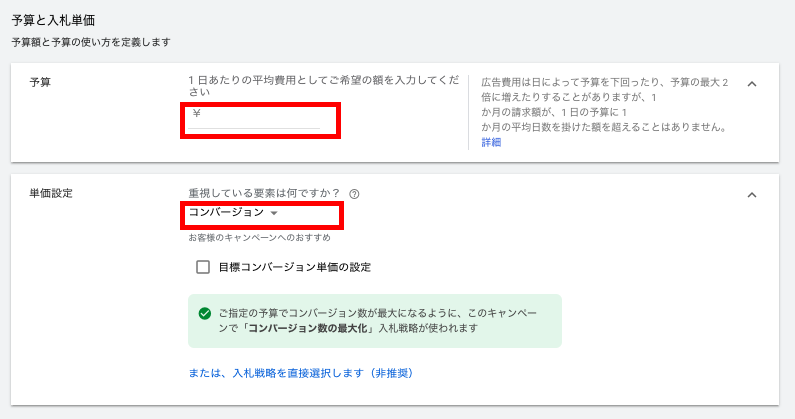Click the 予算額と予算の使い方を定義します subtitle
This screenshot has width=795, height=419.
tap(91, 42)
